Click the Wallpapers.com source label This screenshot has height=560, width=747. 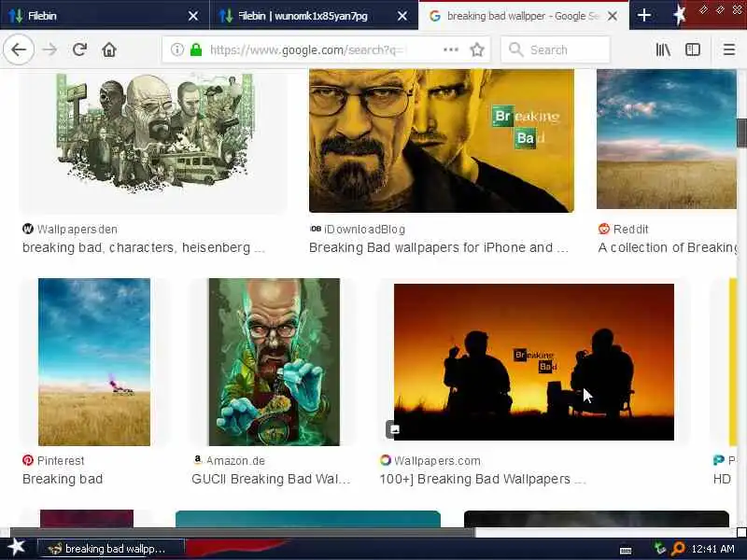pyautogui.click(x=437, y=460)
